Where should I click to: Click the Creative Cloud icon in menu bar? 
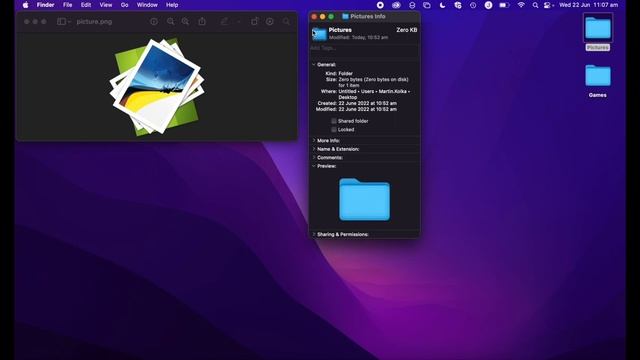[396, 5]
